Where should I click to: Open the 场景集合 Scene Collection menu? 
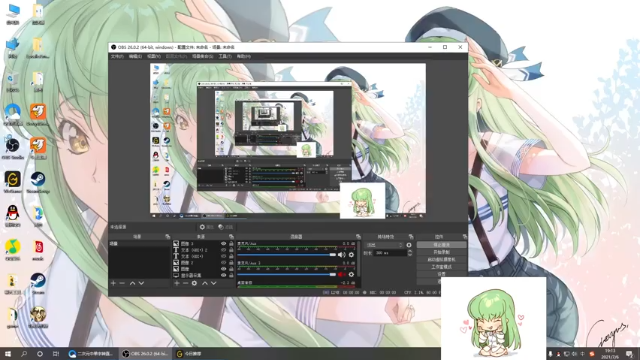coord(202,56)
